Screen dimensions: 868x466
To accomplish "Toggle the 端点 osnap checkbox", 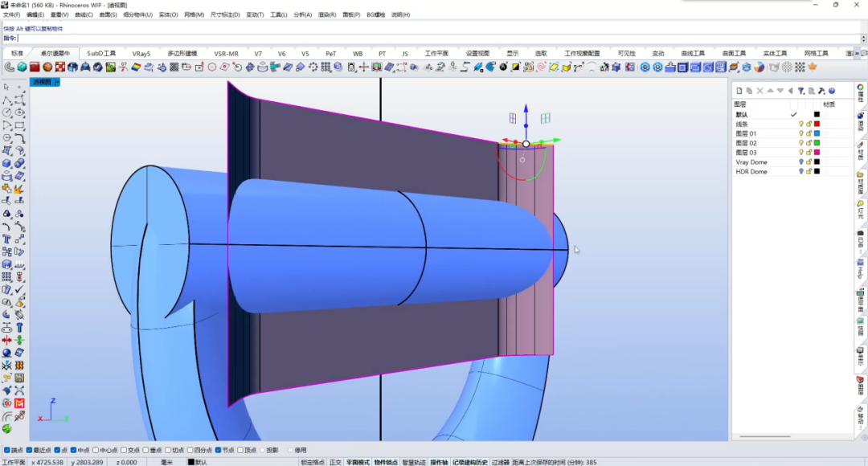I will point(7,451).
